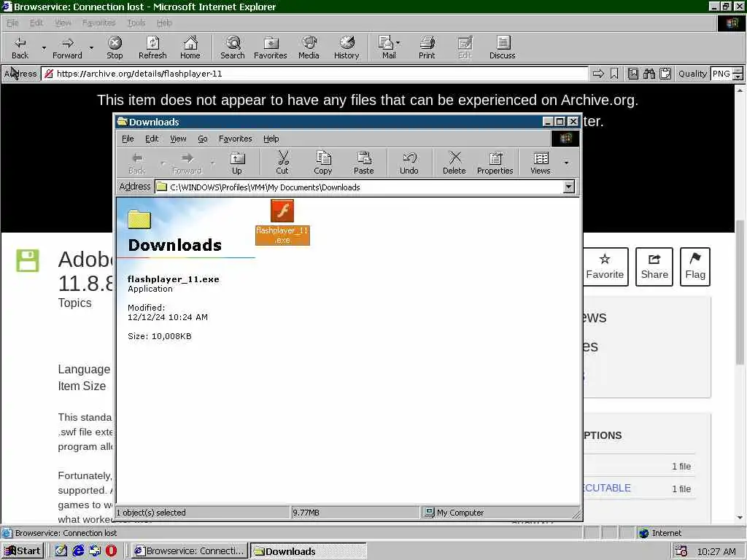
Task: Click the Outlook Express quick launch icon
Action: [x=95, y=551]
